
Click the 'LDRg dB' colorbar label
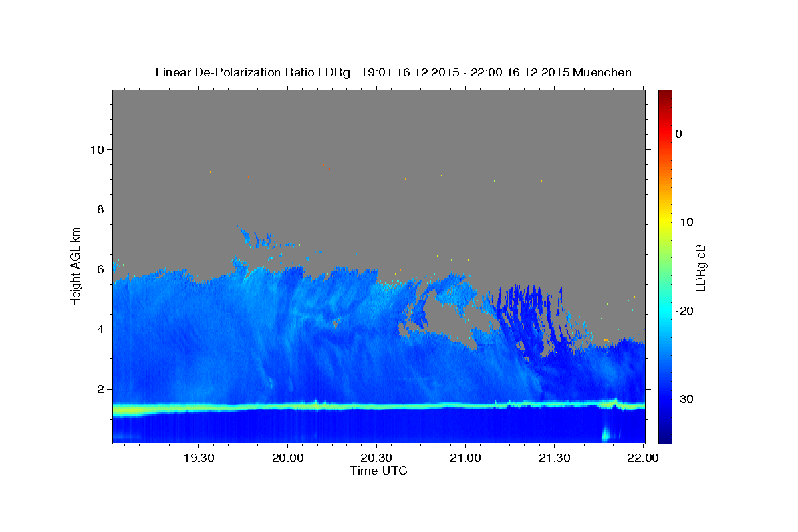[700, 267]
